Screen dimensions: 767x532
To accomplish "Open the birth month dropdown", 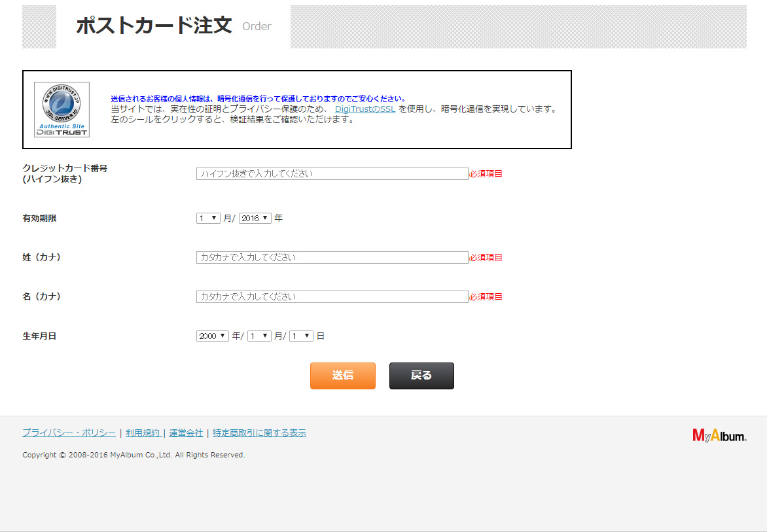I will (259, 336).
